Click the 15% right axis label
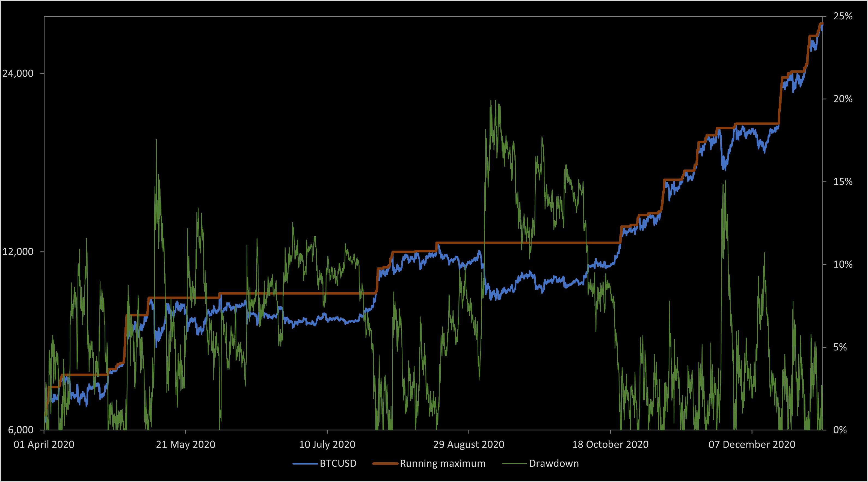868x482 pixels. (843, 182)
